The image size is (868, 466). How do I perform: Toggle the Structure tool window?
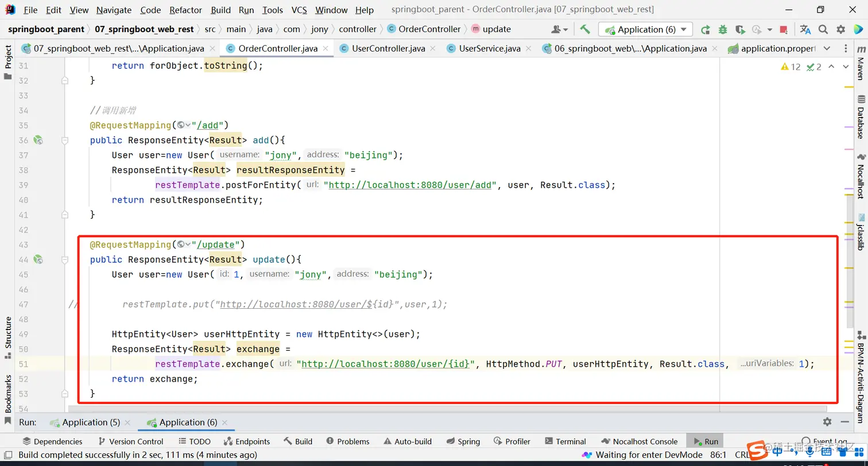click(8, 337)
